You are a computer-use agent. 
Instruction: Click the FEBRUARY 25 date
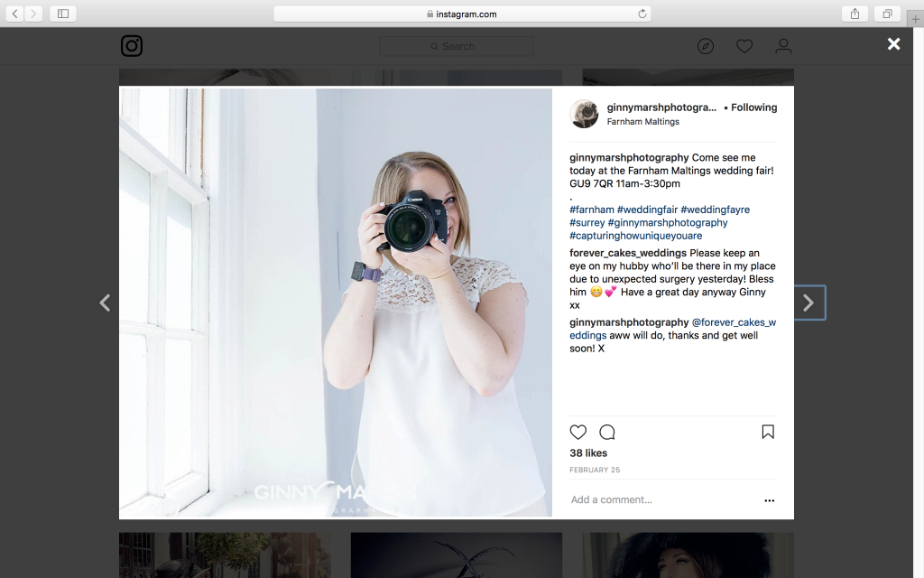595,470
